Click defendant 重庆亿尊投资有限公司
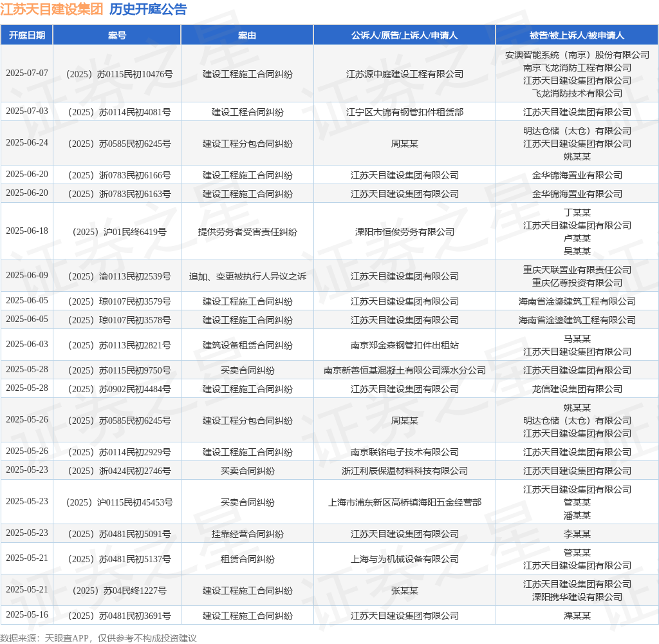659x644 pixels. [x=577, y=283]
